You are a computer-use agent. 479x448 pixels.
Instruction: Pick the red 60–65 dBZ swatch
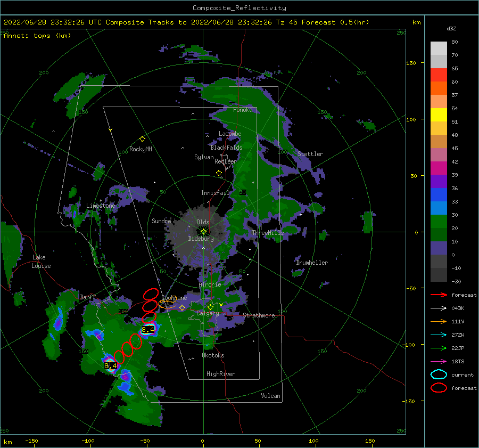pos(439,75)
